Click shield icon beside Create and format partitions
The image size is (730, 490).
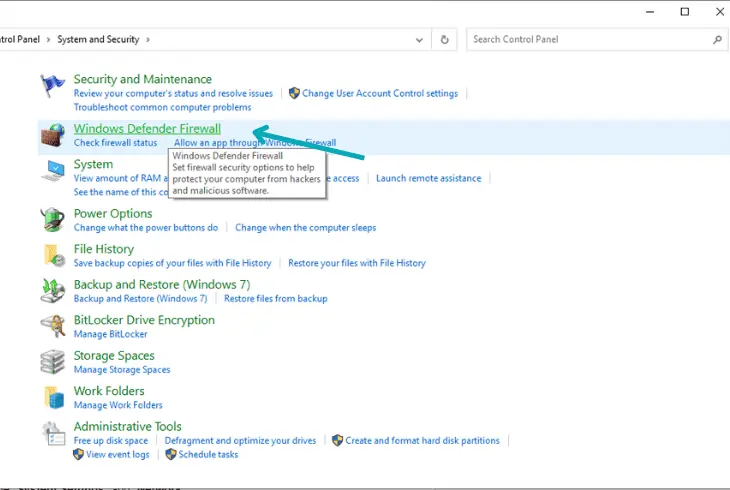(337, 440)
